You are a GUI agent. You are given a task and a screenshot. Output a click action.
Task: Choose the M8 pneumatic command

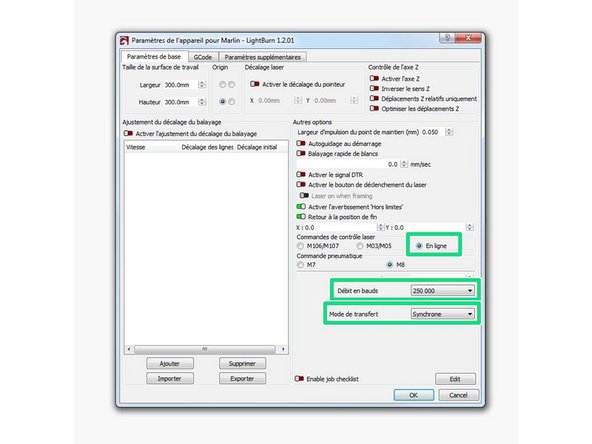pos(390,265)
